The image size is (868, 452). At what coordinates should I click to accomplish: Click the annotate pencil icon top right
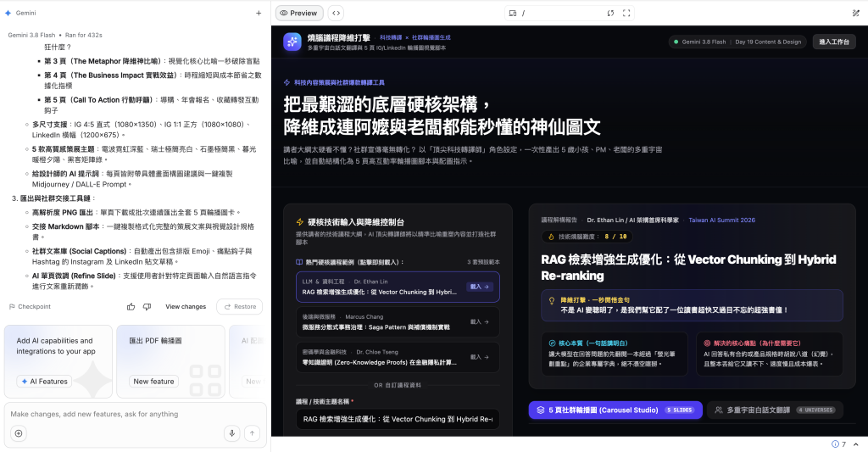tap(855, 13)
